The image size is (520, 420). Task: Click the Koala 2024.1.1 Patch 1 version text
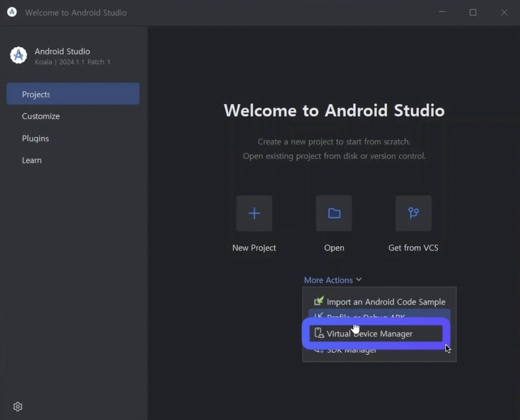[x=73, y=62]
